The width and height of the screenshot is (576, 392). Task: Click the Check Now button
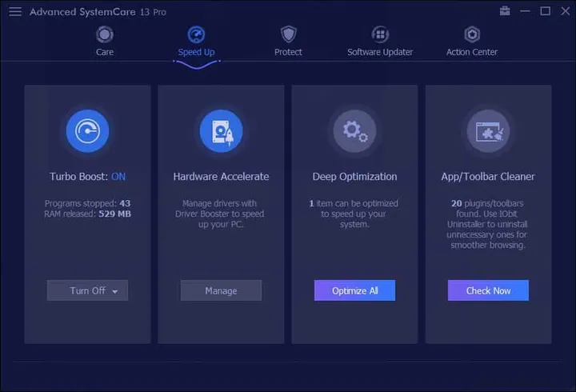tap(488, 290)
